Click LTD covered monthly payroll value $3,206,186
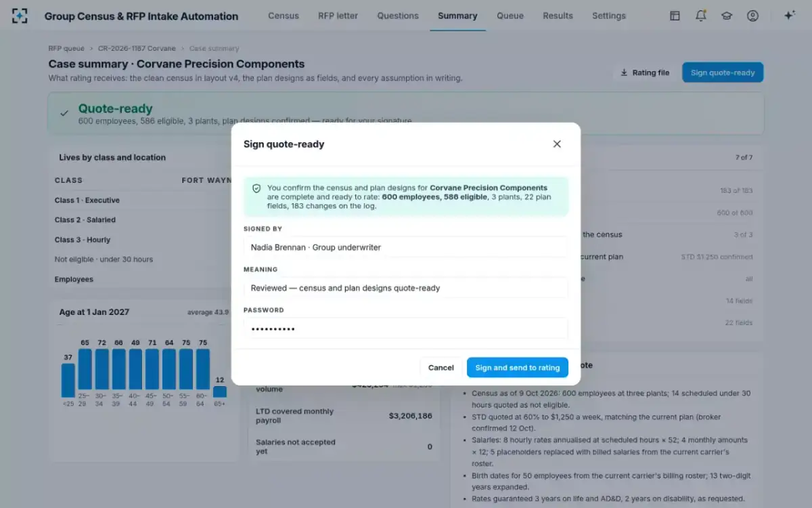The image size is (812, 508). (x=411, y=416)
